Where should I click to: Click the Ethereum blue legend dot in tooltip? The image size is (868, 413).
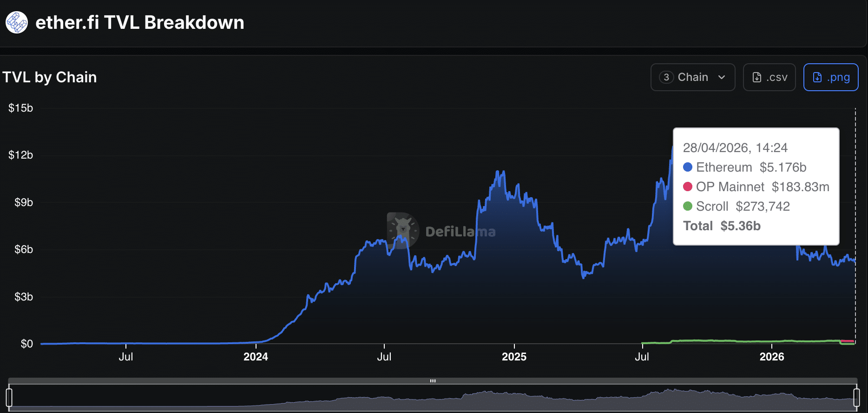(688, 167)
